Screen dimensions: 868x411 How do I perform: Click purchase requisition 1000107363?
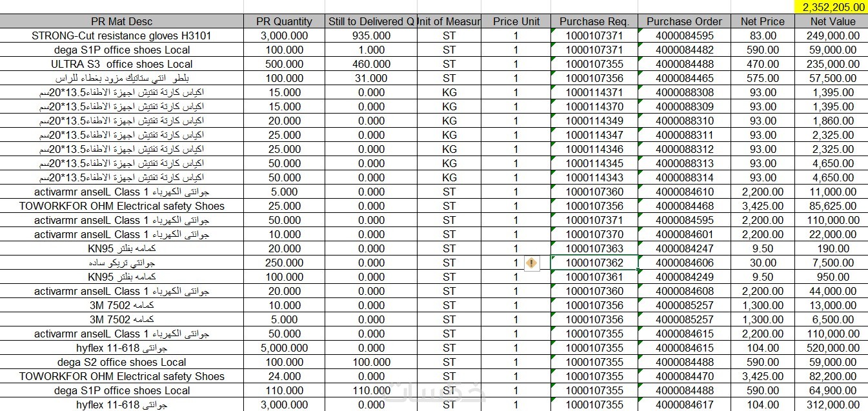pos(594,248)
